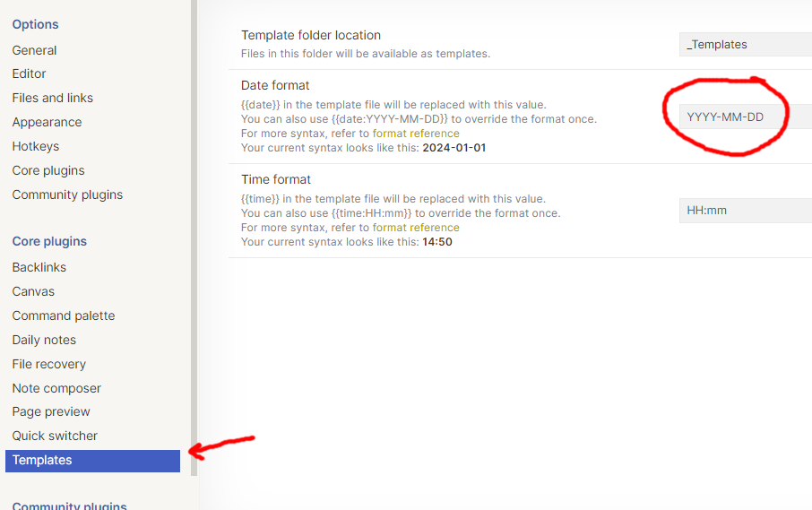This screenshot has height=510, width=812.
Task: Open Core plugins under Options
Action: coord(48,170)
